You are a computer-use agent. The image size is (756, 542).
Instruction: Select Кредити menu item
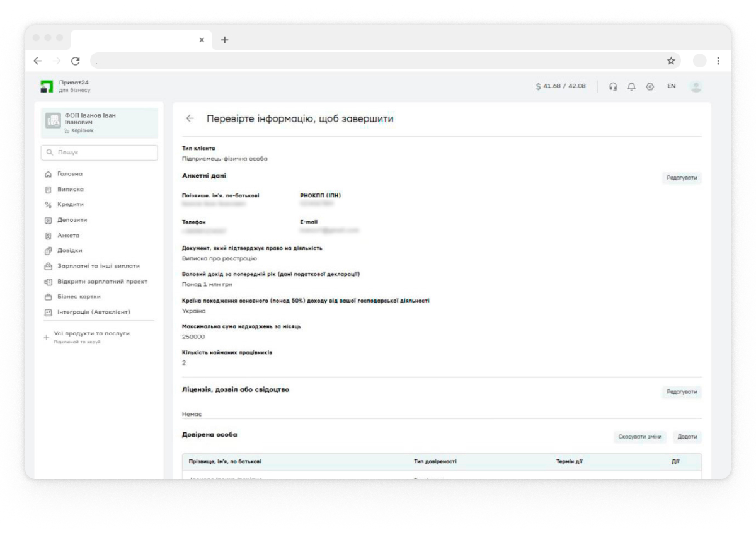point(71,204)
